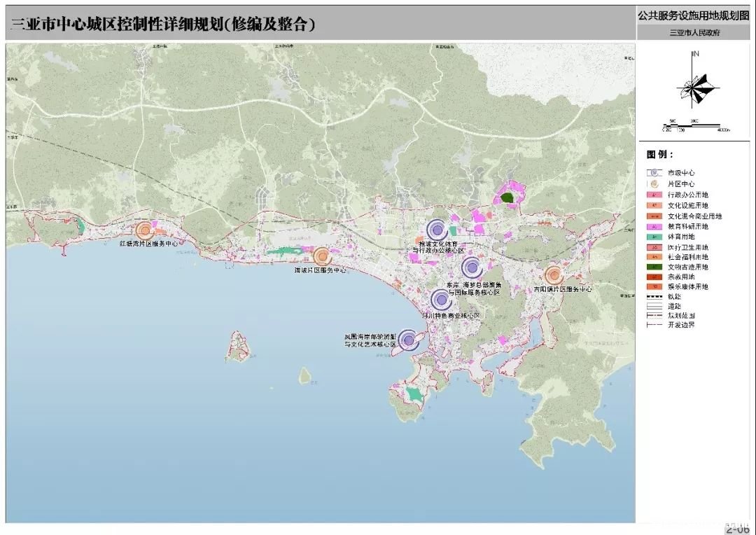
Task: Click the dark green heritage site polygon
Action: (507, 197)
